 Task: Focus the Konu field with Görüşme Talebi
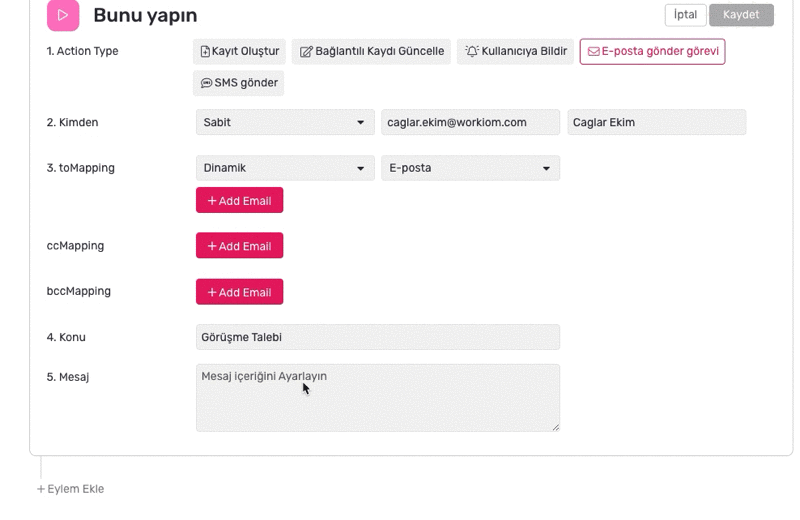click(378, 337)
